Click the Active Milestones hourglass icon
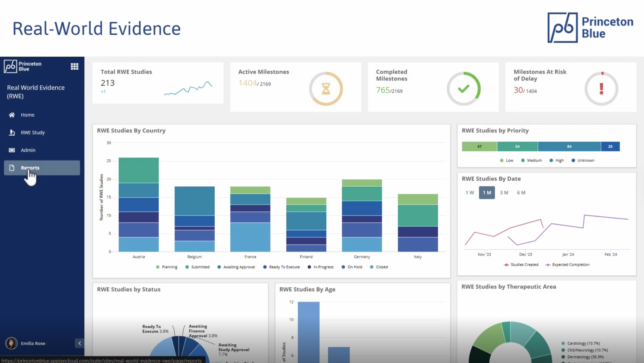Image resolution: width=644 pixels, height=363 pixels. 326,89
